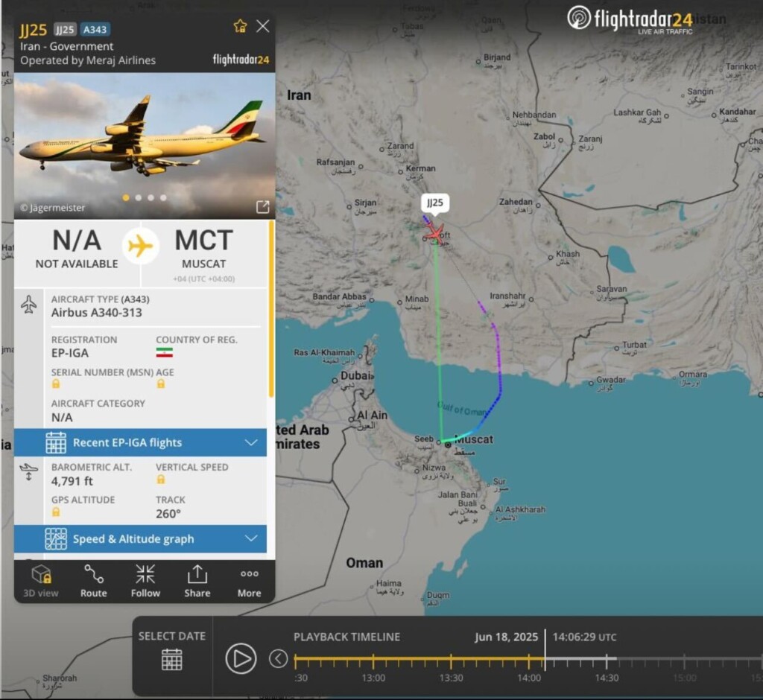Open the Select Date calendar

coord(172,650)
